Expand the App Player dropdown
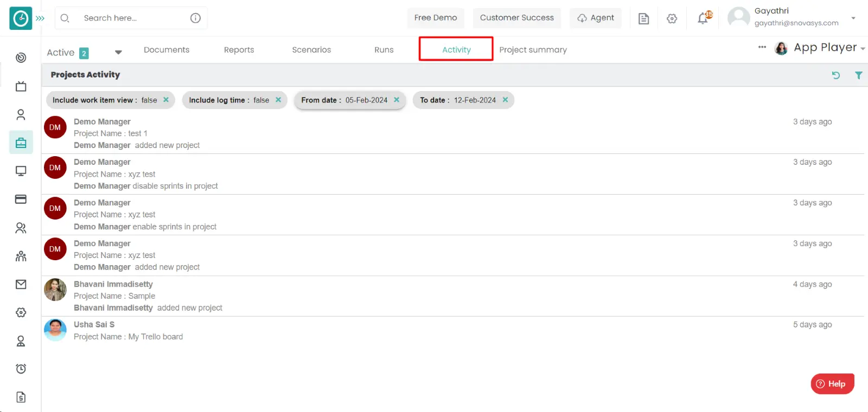The image size is (868, 412). point(863,49)
